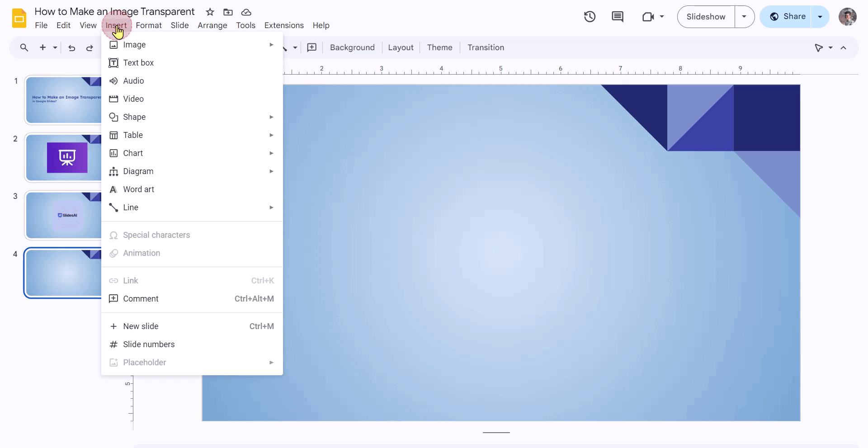This screenshot has height=448, width=868.
Task: Choose Word art from the Insert menu
Action: [x=138, y=189]
